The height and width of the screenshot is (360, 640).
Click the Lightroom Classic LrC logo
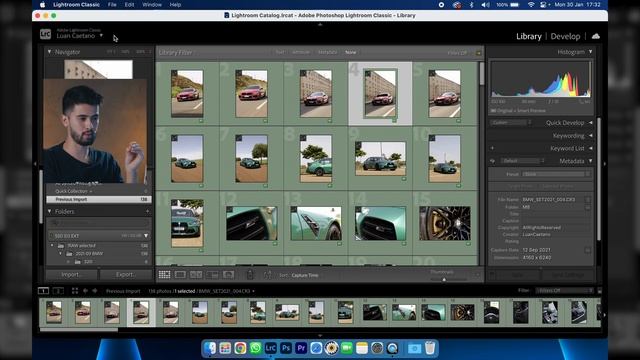click(46, 34)
